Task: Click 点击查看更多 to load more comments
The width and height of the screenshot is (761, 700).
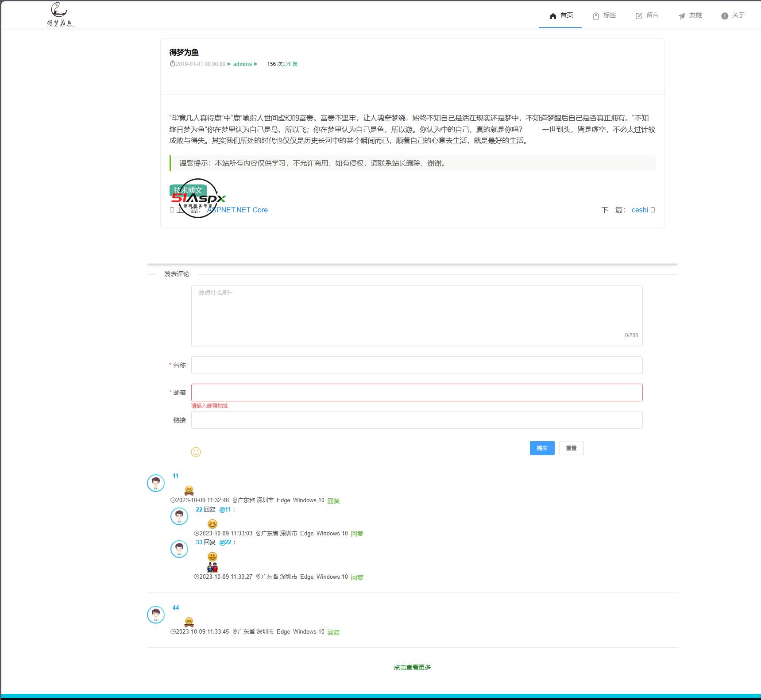Action: click(412, 667)
